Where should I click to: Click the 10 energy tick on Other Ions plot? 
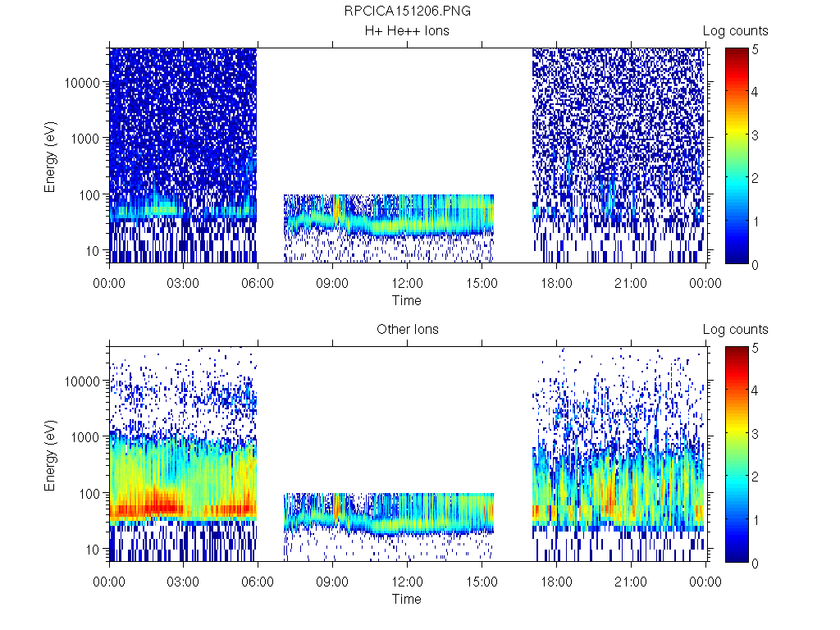pyautogui.click(x=93, y=549)
